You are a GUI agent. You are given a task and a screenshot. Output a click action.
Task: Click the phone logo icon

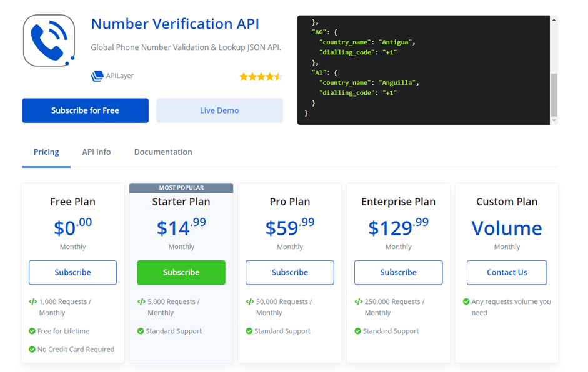pyautogui.click(x=49, y=41)
